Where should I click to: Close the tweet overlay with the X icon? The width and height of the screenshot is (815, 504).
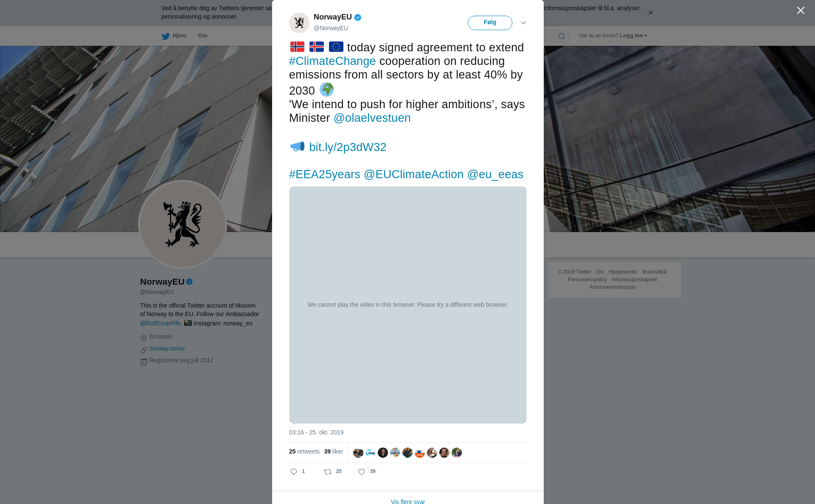click(x=801, y=11)
